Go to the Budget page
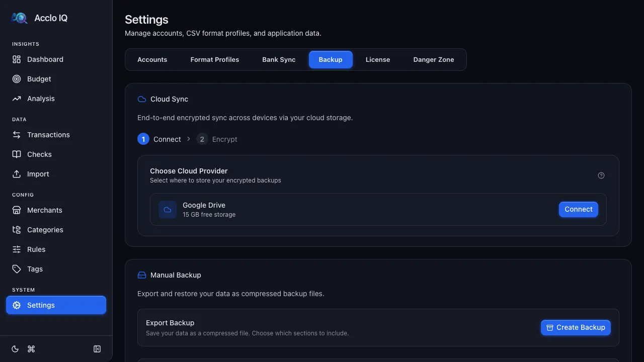The width and height of the screenshot is (644, 362). [x=56, y=79]
